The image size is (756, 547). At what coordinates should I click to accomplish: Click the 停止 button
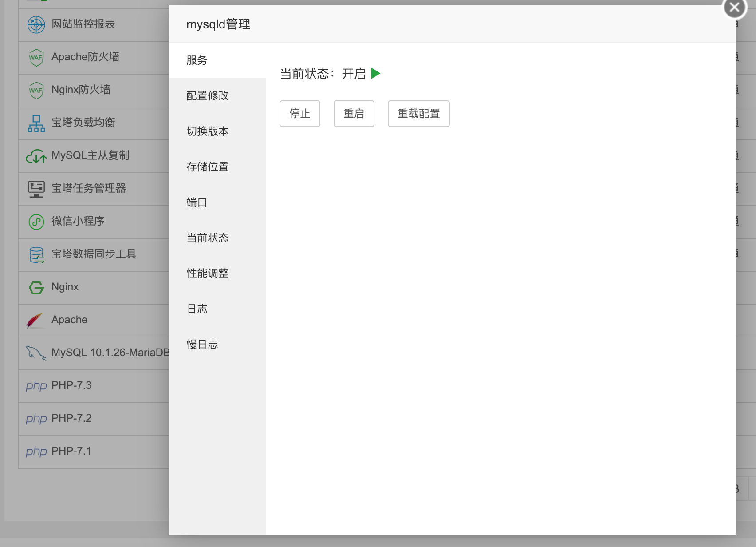point(300,114)
